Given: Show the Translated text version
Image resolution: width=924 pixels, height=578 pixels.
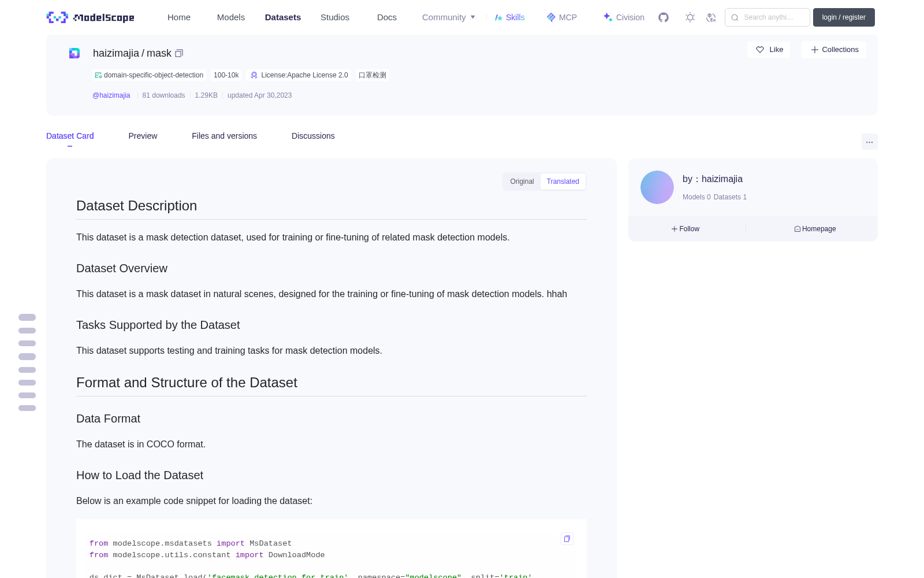Looking at the screenshot, I should [563, 181].
